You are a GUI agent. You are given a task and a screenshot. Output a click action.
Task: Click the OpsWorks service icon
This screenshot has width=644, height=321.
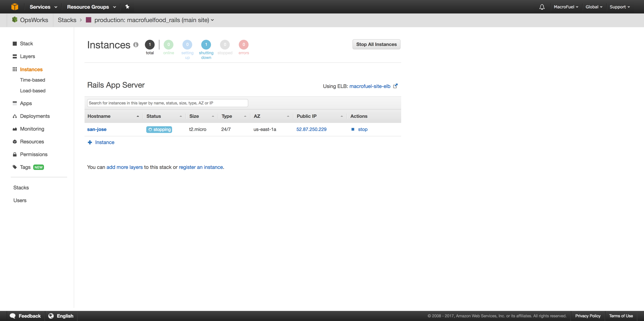pos(15,20)
